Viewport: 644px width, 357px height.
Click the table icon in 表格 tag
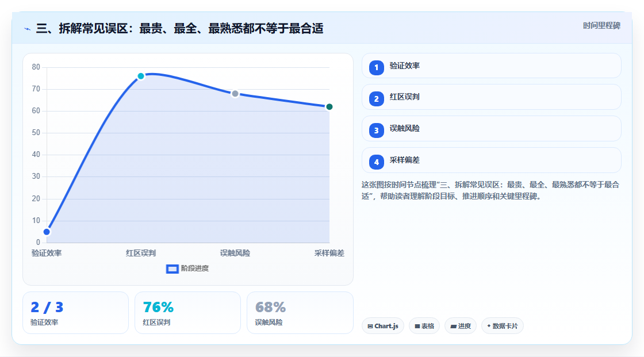click(417, 326)
